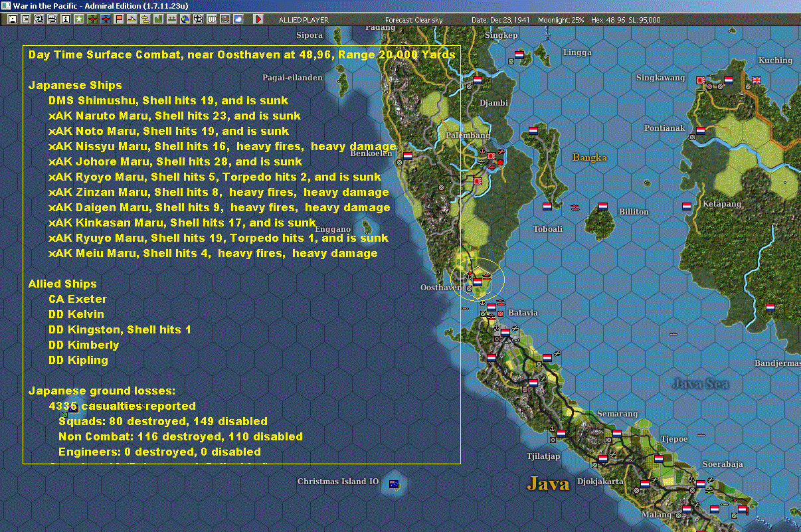Select the Dutch flag at Singkep
801x532 pixels.
point(519,54)
